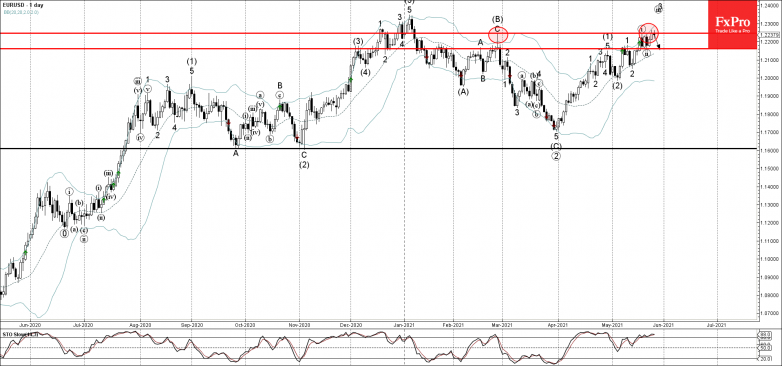Click the (4) wave label in December 2020
Screen dimensions: 782x366
coord(366,72)
